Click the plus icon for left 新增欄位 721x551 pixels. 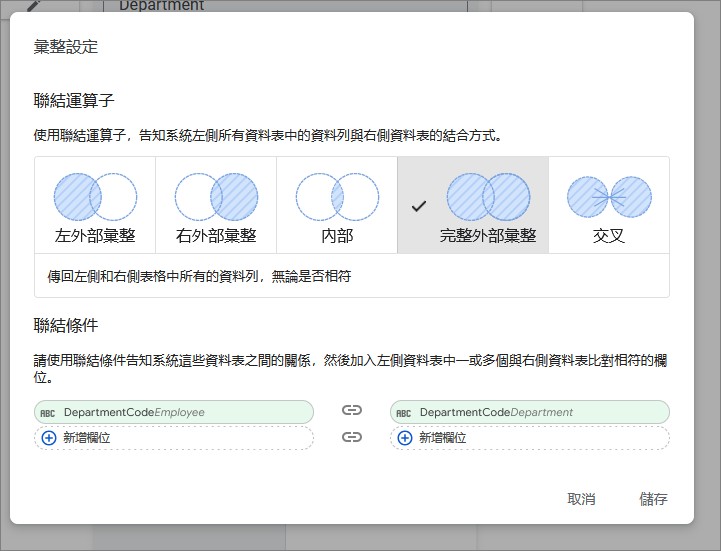[x=49, y=438]
